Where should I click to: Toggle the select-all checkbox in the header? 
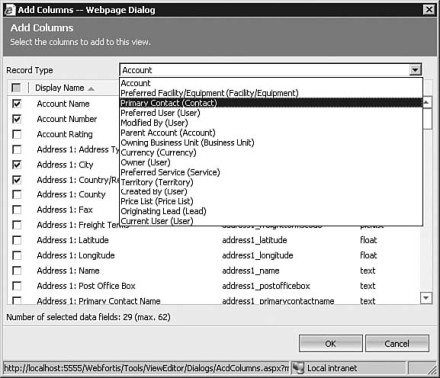(x=16, y=88)
